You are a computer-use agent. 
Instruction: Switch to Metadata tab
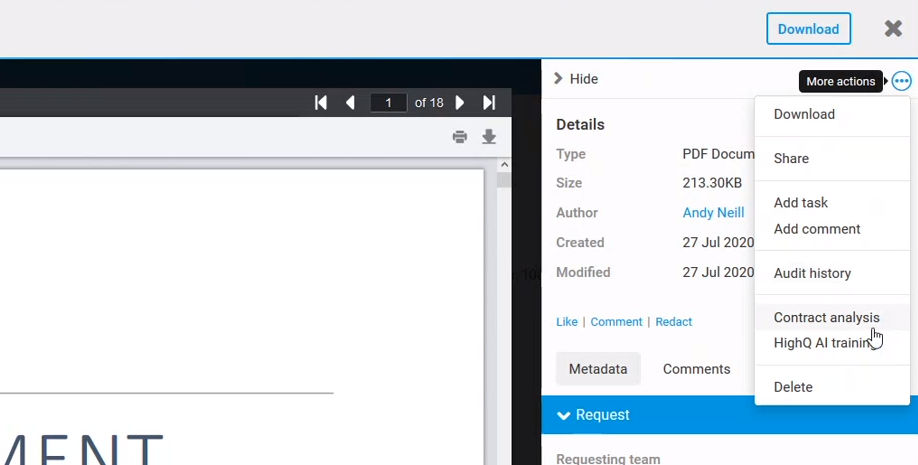tap(598, 369)
